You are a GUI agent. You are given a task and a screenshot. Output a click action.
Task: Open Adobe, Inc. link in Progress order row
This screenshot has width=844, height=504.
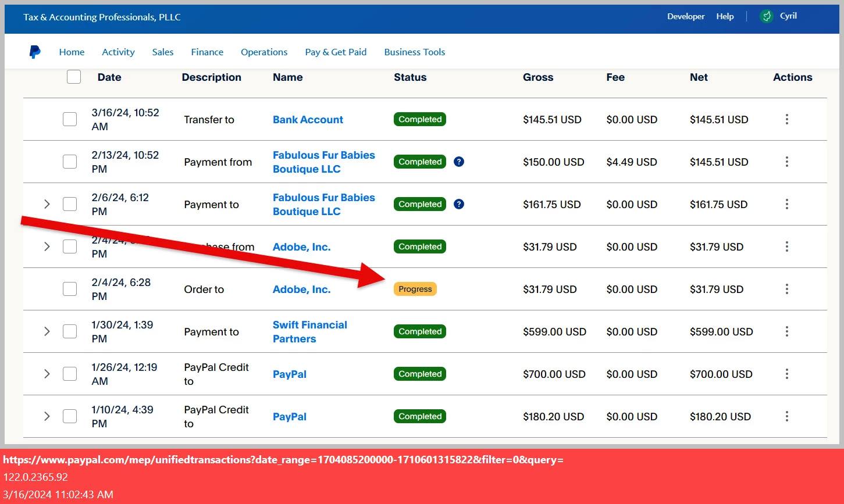301,289
